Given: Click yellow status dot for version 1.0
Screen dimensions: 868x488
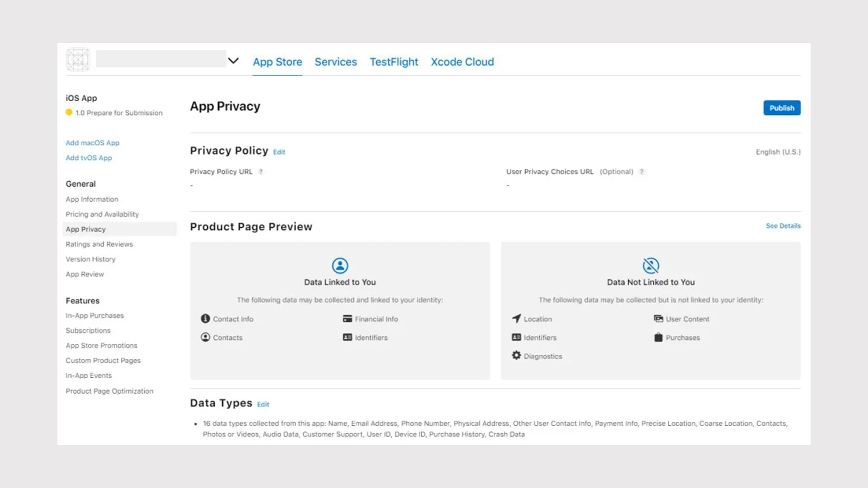Looking at the screenshot, I should 69,113.
